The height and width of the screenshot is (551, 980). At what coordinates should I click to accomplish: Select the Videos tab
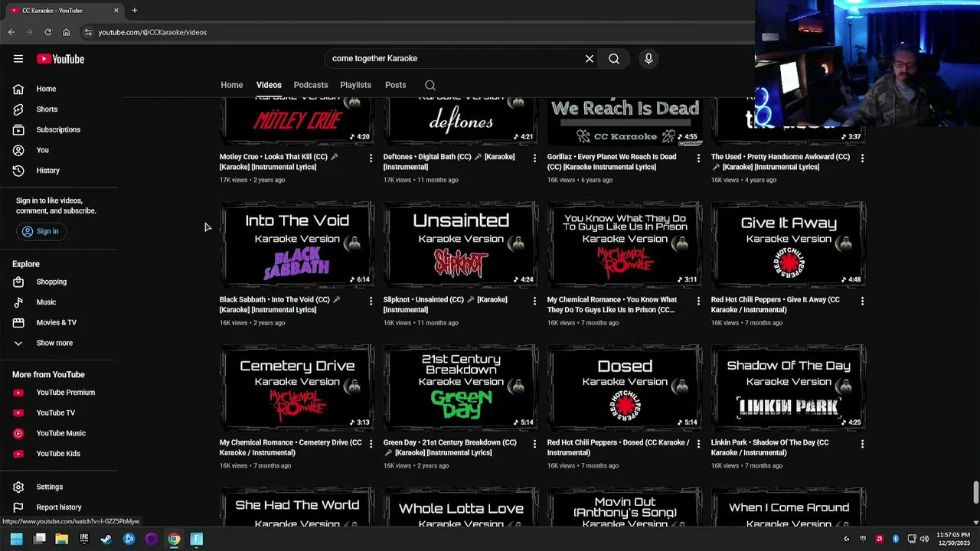point(269,85)
